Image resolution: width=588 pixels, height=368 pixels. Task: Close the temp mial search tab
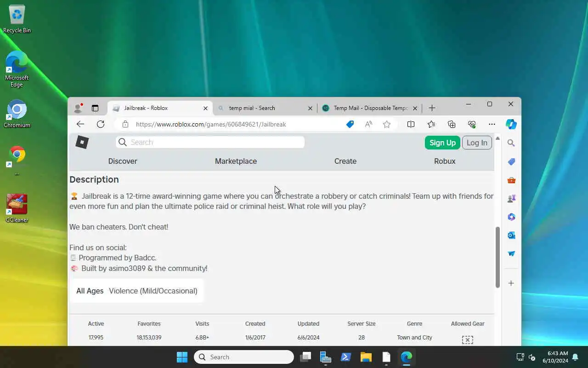point(310,109)
